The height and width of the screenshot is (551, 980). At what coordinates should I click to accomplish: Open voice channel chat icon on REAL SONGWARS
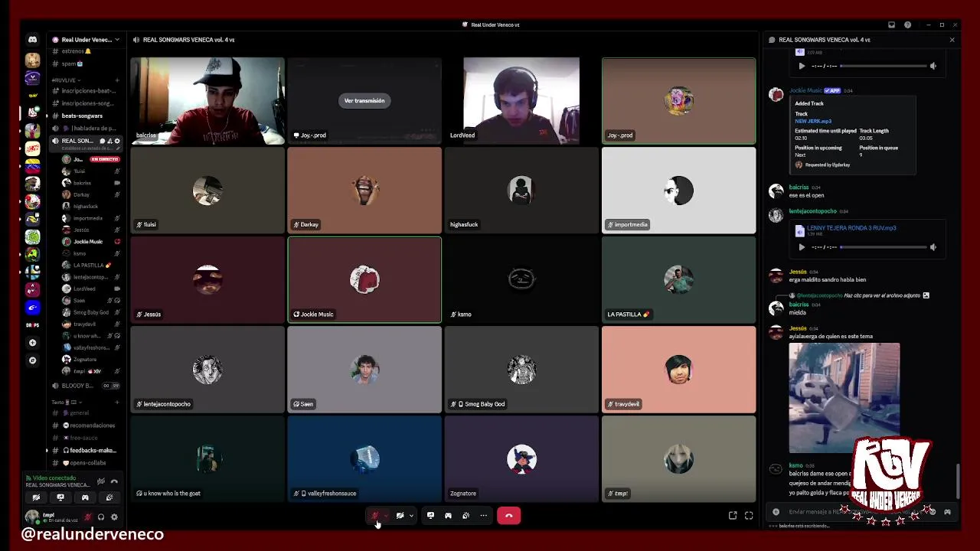[102, 141]
